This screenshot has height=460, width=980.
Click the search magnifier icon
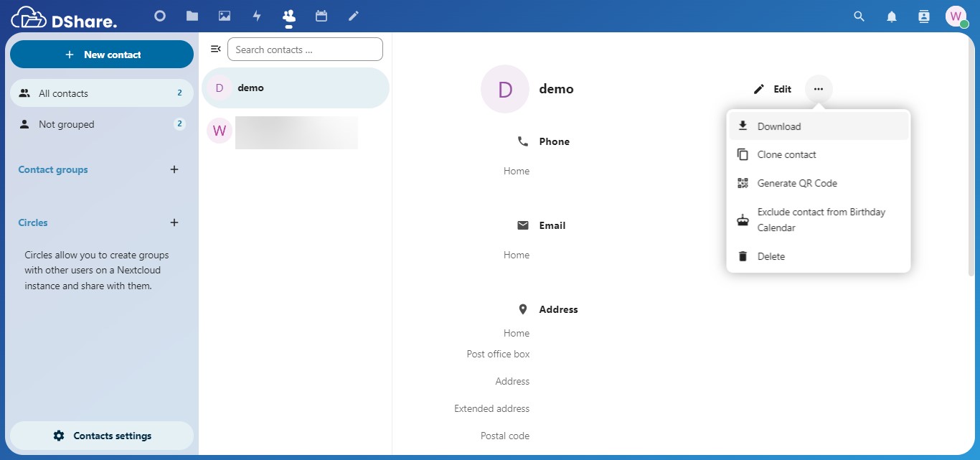pyautogui.click(x=859, y=17)
